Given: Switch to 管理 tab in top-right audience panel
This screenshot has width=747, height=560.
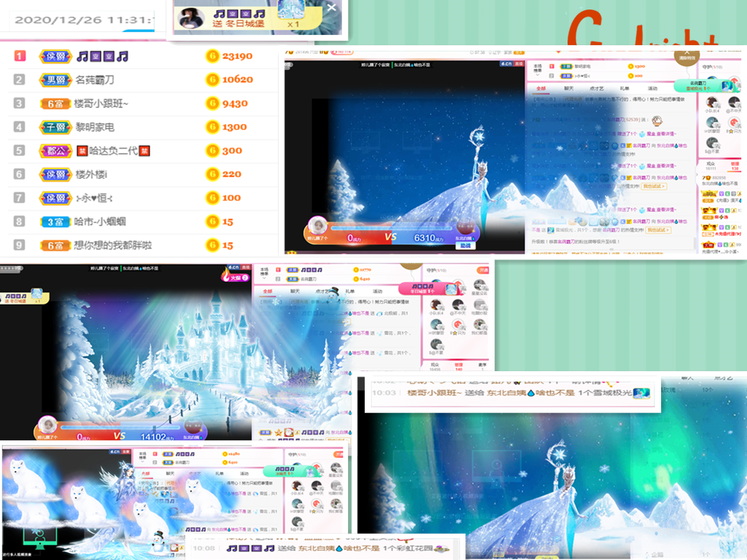Looking at the screenshot, I should pos(735,166).
